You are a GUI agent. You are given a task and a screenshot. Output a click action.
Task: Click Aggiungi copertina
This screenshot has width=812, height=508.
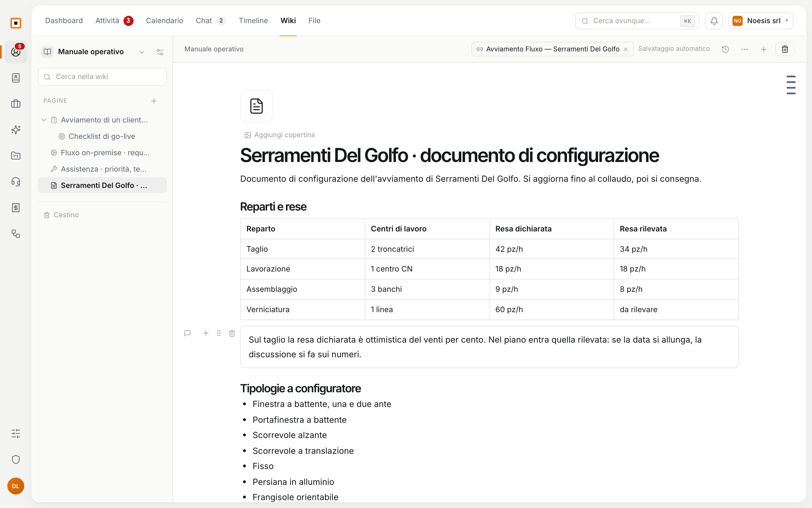280,135
